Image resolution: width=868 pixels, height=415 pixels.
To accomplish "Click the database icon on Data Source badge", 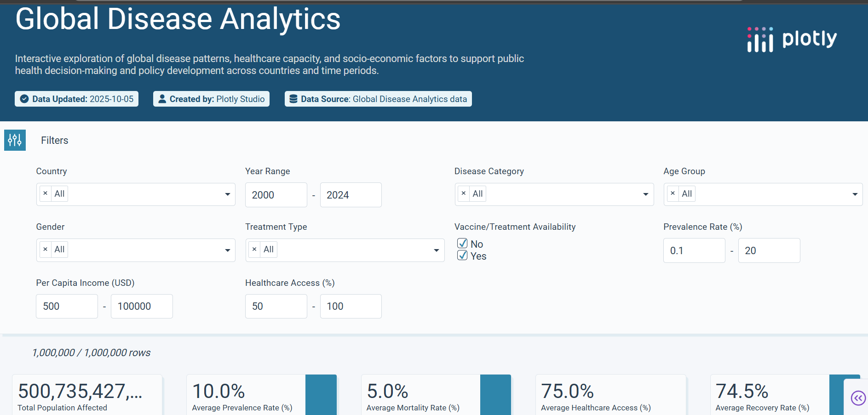I will click(293, 98).
